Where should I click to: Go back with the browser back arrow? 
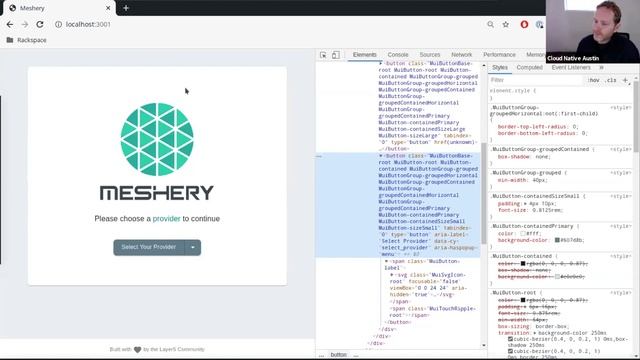click(x=10, y=24)
